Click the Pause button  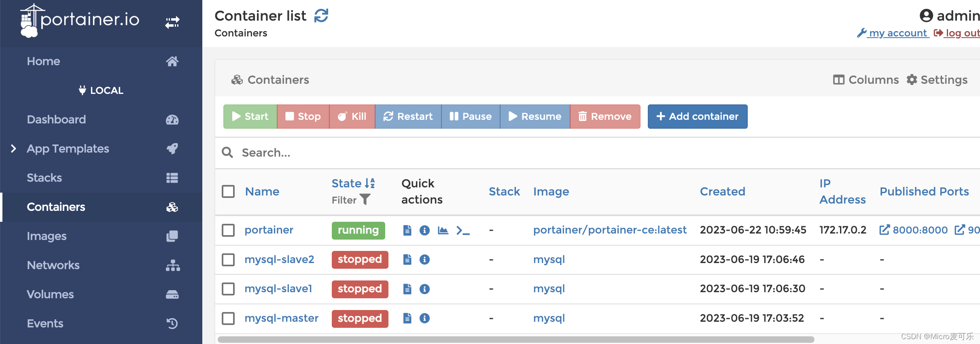pyautogui.click(x=471, y=117)
